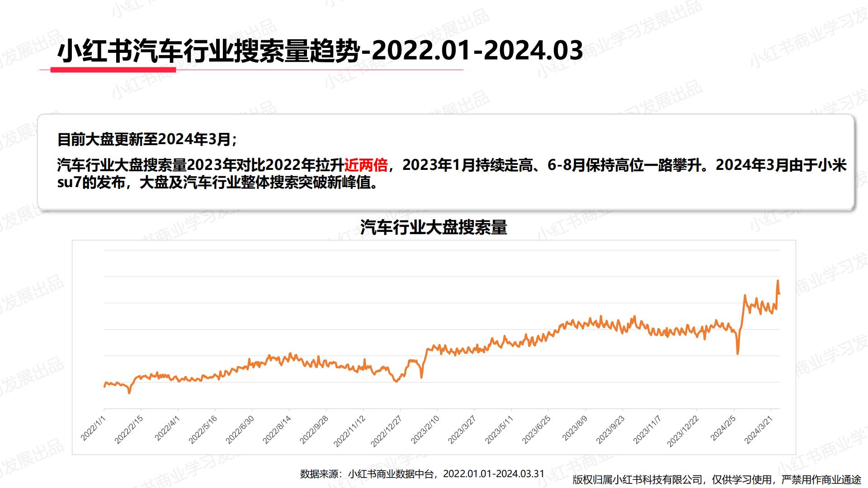
Task: Click the text line starting with su7的发布
Action: tap(218, 183)
